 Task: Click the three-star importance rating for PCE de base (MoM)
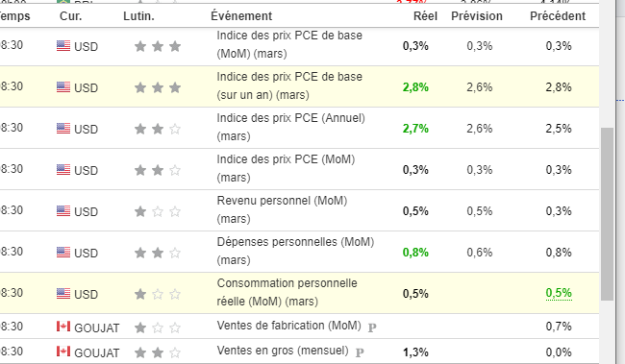(x=158, y=46)
